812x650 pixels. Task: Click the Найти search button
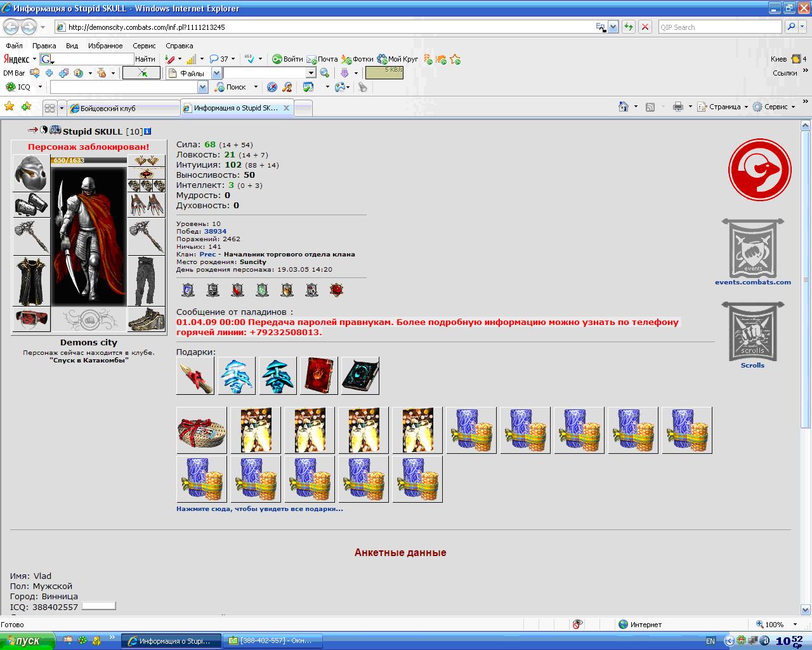click(x=145, y=59)
